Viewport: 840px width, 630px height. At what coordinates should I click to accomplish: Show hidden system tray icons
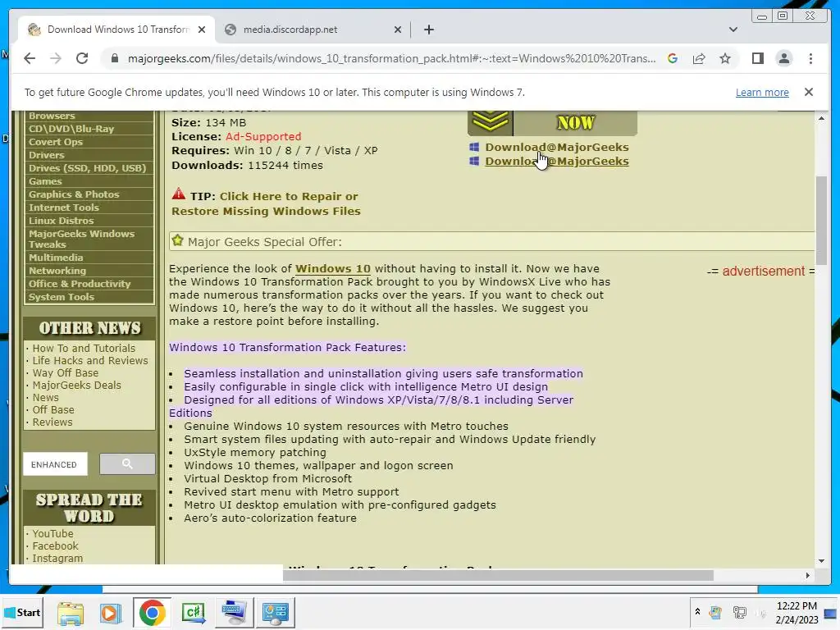[x=697, y=612]
